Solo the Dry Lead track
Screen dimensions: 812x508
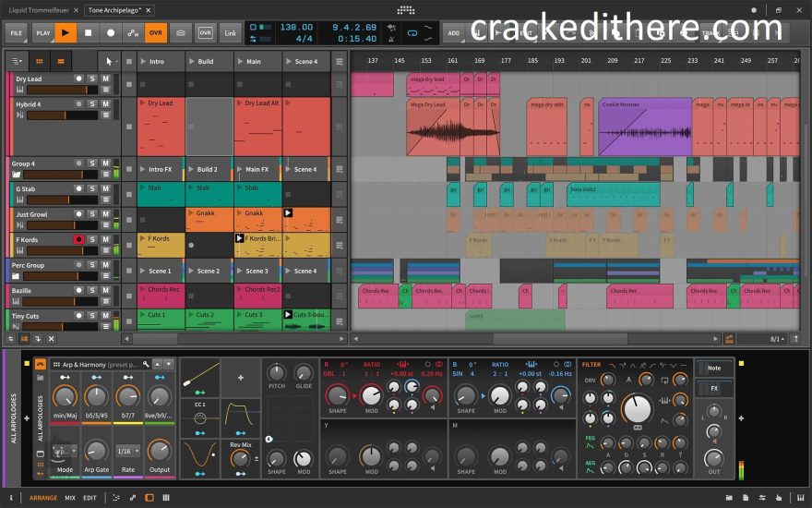click(x=92, y=79)
